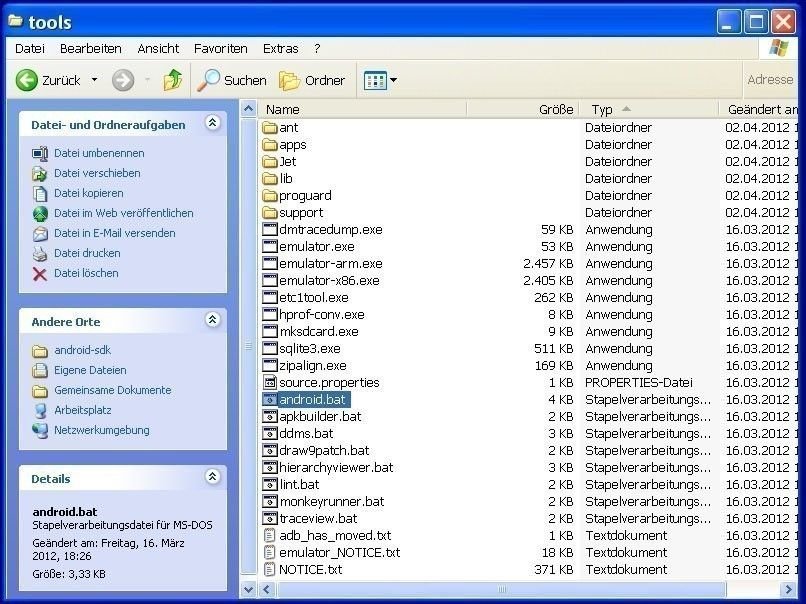Click the Gemeinsame Dokumente folder icon
Screen dimensions: 806x604
coord(40,391)
